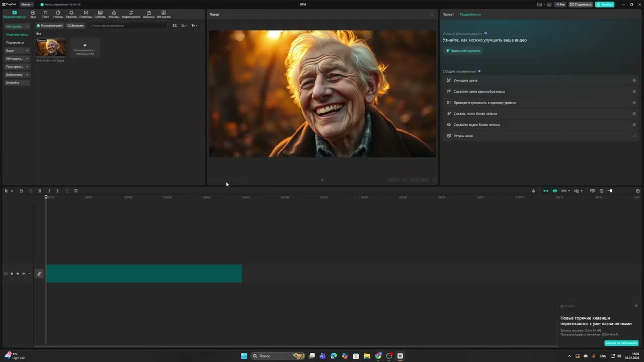This screenshot has width=644, height=362.
Task: Open the Эффекты effects panel
Action: point(71,14)
